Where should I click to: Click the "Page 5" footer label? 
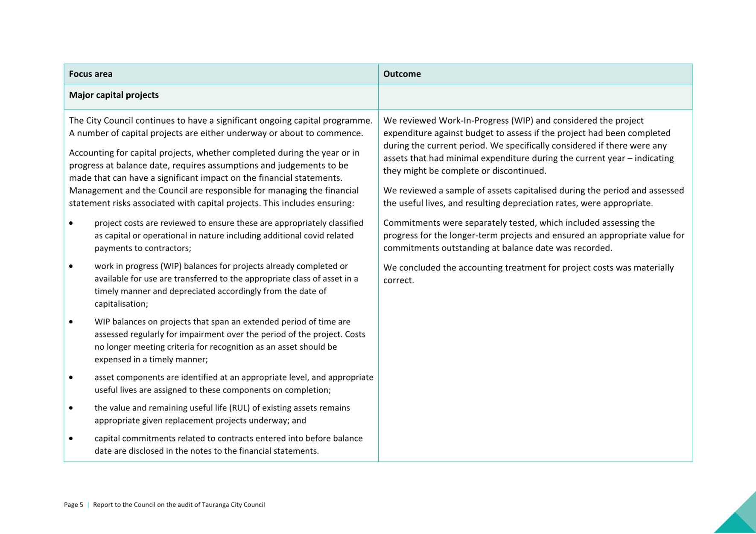pyautogui.click(x=73, y=505)
